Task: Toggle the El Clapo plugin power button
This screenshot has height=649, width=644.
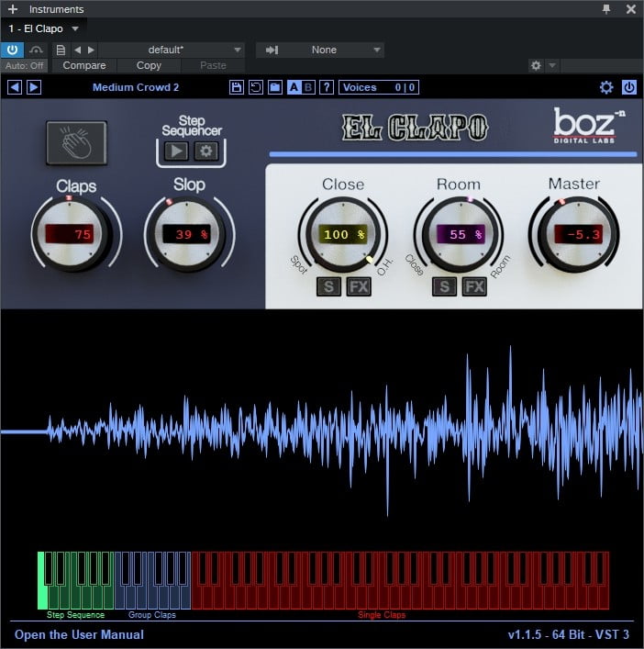Action: (x=629, y=87)
